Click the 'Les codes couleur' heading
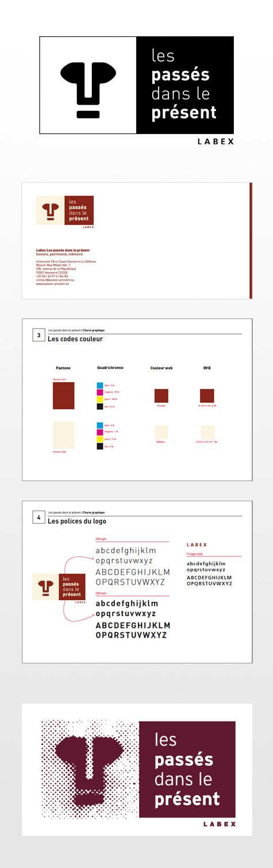 (x=75, y=339)
